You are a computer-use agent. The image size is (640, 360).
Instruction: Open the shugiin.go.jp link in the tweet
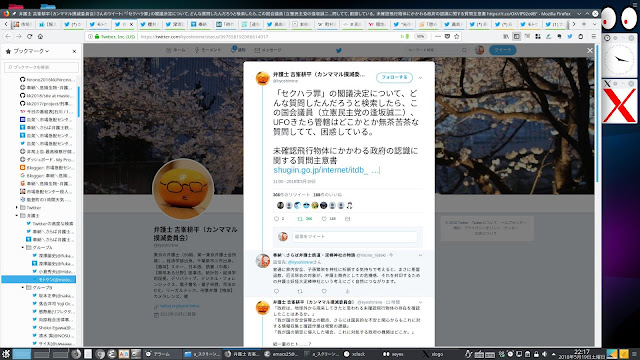[326, 170]
